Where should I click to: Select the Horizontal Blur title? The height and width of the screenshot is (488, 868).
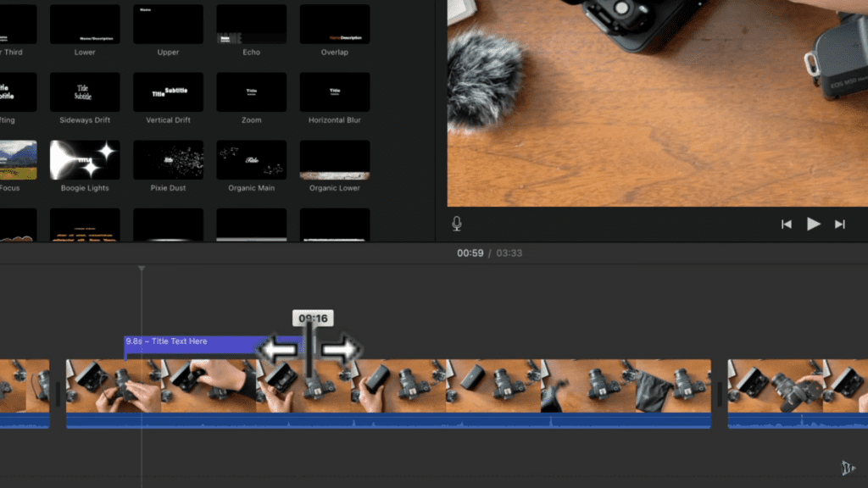point(335,91)
